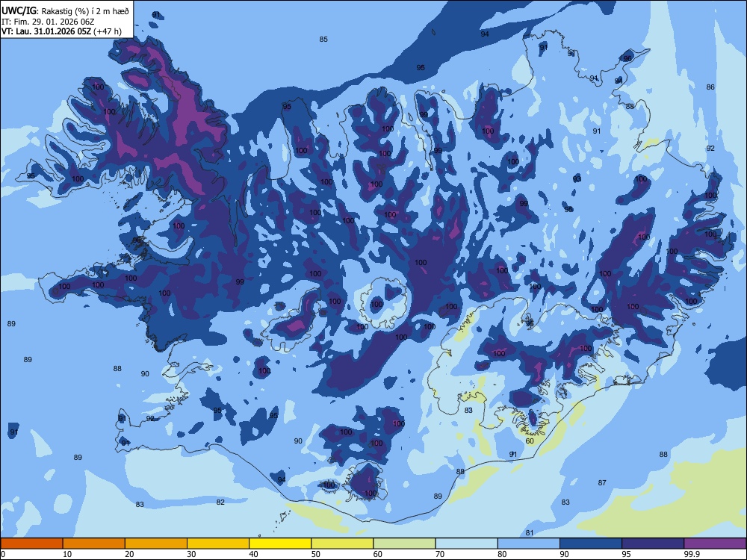Select the 'Rakastig (%) í 2 m hæð' label
Screen dimensions: 747x560
pyautogui.click(x=85, y=11)
